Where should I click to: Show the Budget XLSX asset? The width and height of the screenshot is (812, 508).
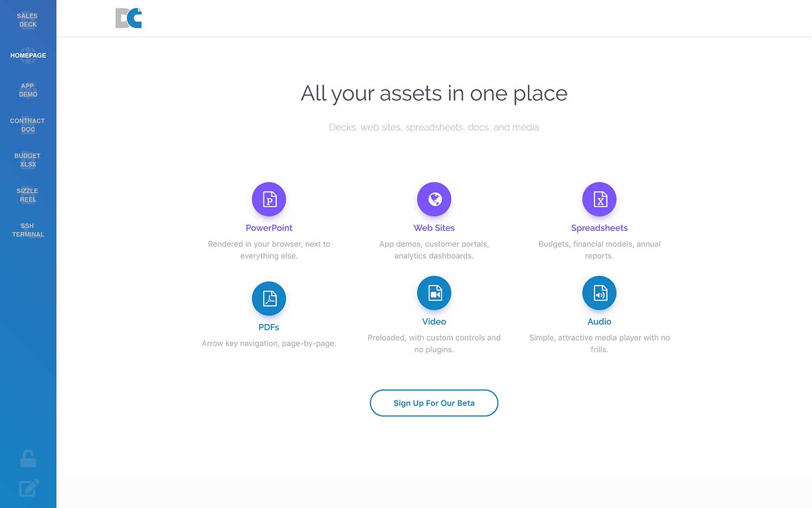pos(28,160)
